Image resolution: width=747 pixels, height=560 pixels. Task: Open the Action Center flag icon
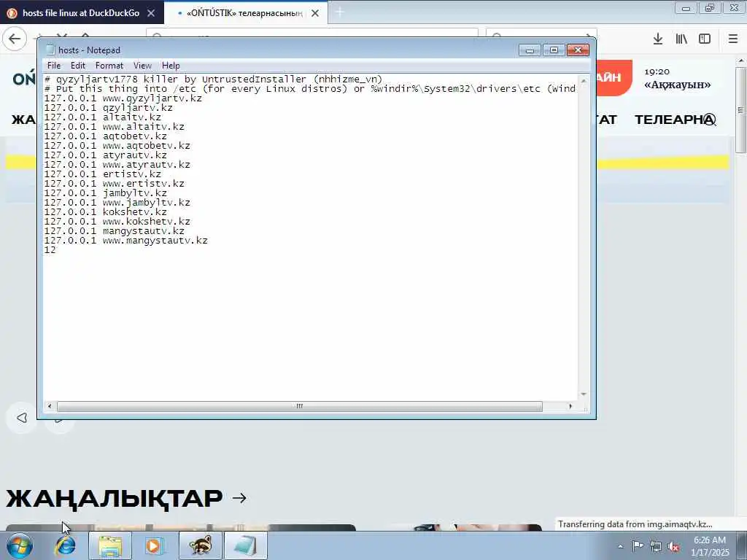click(638, 546)
